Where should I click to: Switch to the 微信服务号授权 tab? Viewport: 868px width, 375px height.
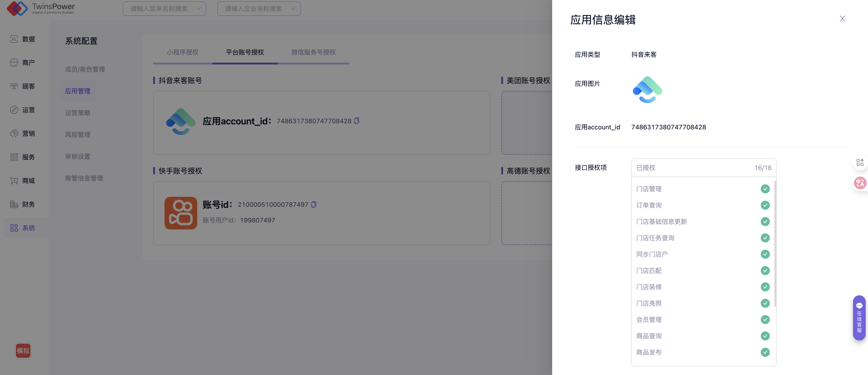coord(313,52)
